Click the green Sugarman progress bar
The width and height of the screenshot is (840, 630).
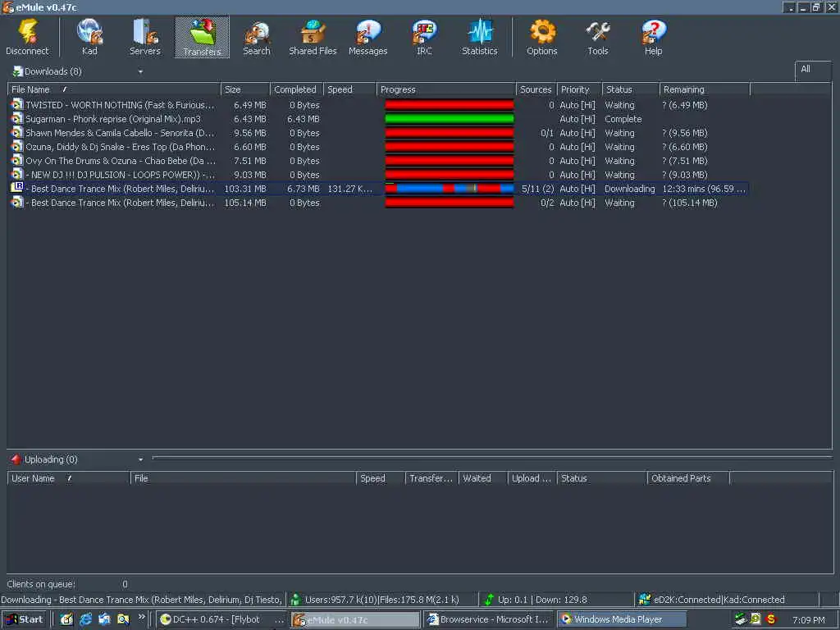click(450, 119)
